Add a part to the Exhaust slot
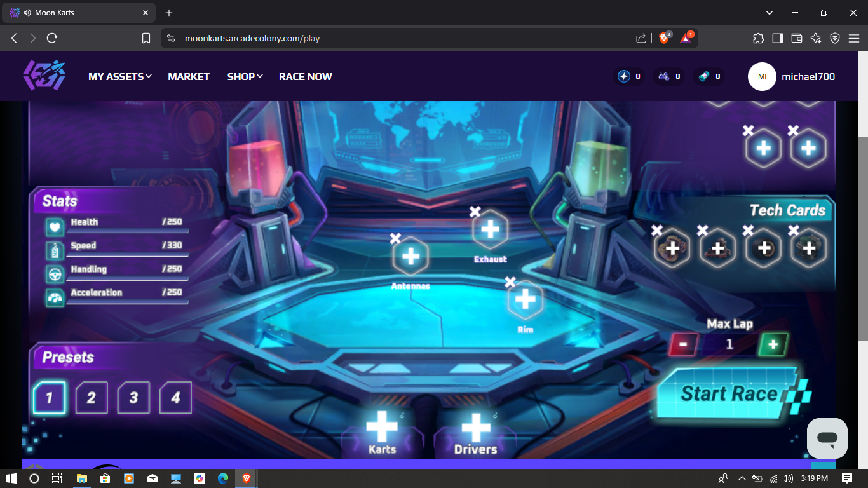Viewport: 868px width, 488px height. pyautogui.click(x=490, y=229)
